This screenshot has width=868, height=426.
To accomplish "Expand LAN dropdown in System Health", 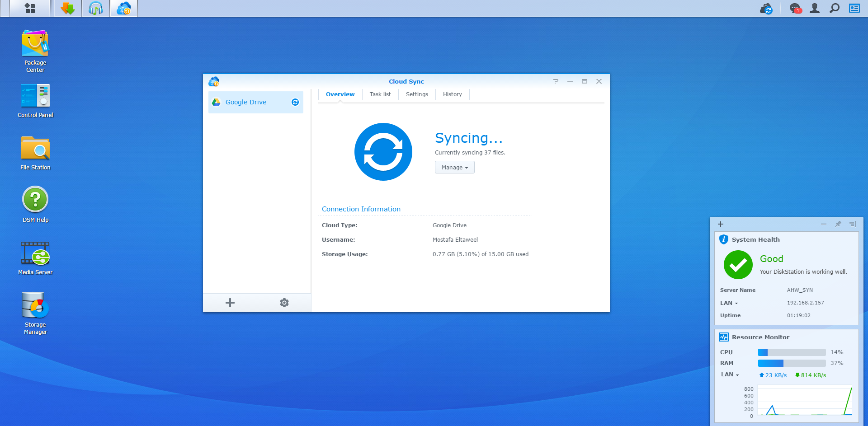I will [x=729, y=303].
